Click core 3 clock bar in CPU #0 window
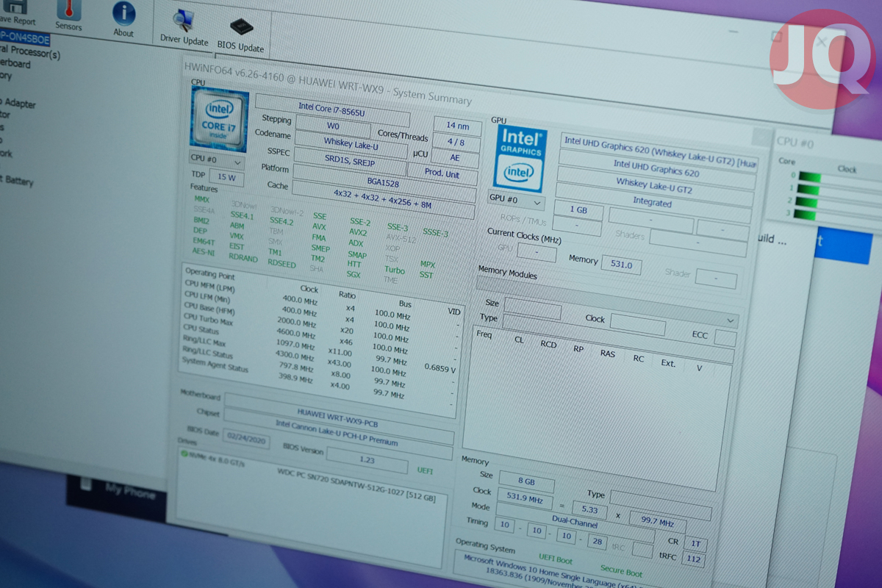The image size is (882, 588). (804, 214)
